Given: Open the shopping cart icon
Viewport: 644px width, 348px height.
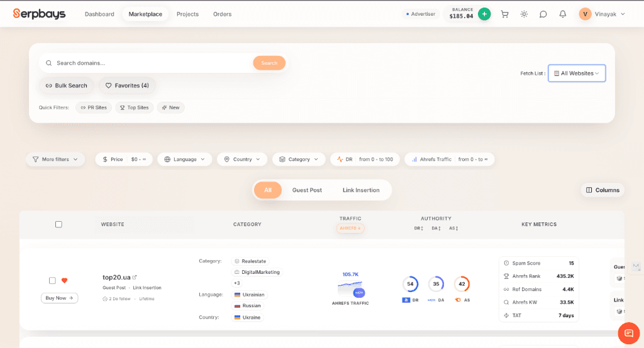Looking at the screenshot, I should point(504,14).
